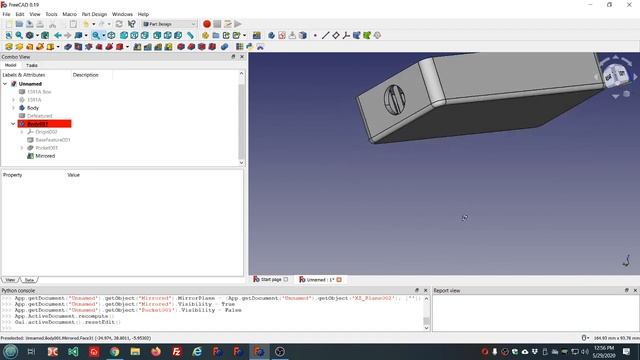Click the New document icon
Screen dimensions: 640x360
coord(9,24)
